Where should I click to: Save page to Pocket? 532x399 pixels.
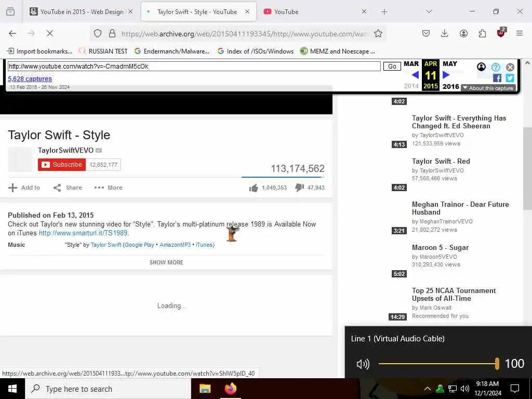click(426, 33)
